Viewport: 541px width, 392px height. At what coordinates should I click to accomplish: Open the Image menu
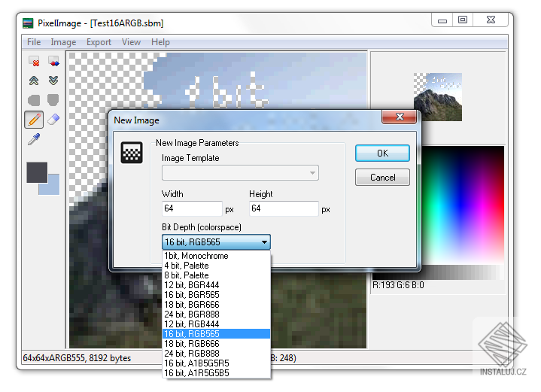click(63, 42)
